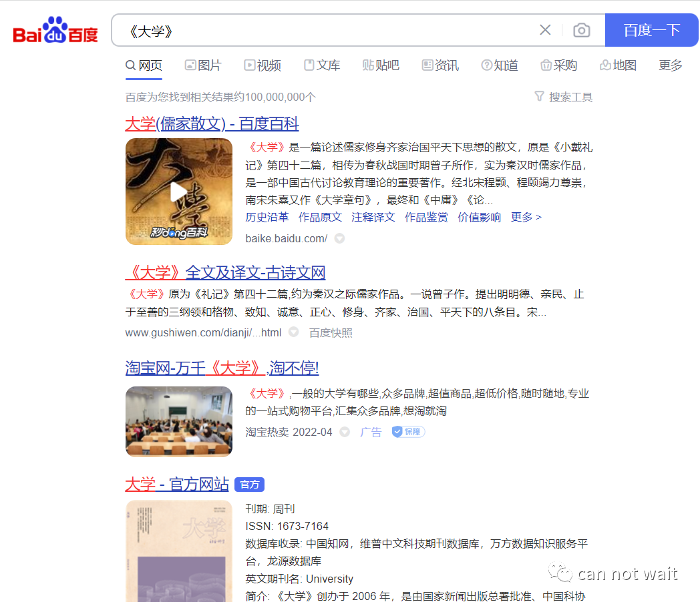The height and width of the screenshot is (602, 700).
Task: Open the 大学(儒家散文) - 百度百科 result
Action: pos(212,124)
